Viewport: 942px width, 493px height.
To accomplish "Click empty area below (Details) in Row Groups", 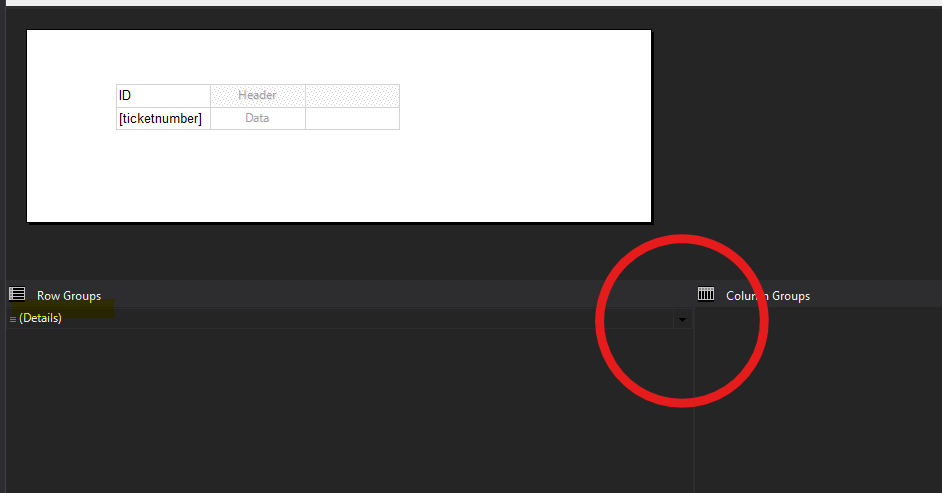I will tap(300, 410).
